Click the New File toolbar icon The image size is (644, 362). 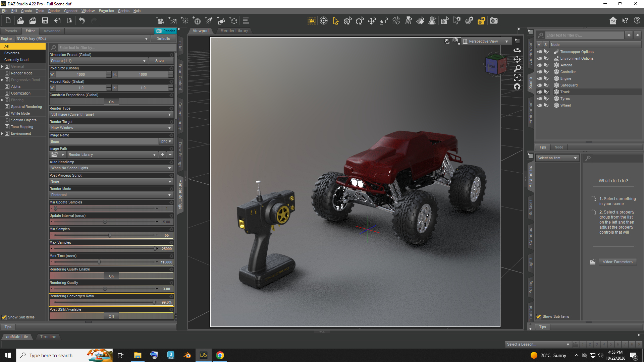click(8, 21)
